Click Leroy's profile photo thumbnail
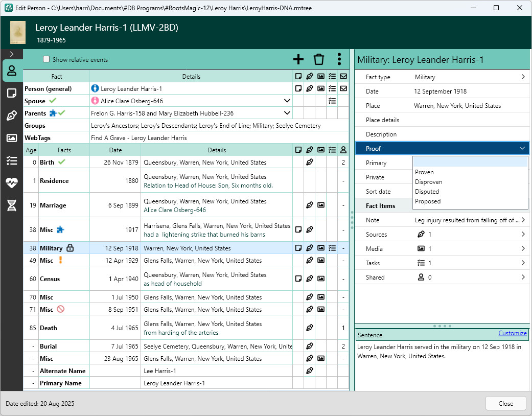This screenshot has height=416, width=532. click(x=18, y=33)
